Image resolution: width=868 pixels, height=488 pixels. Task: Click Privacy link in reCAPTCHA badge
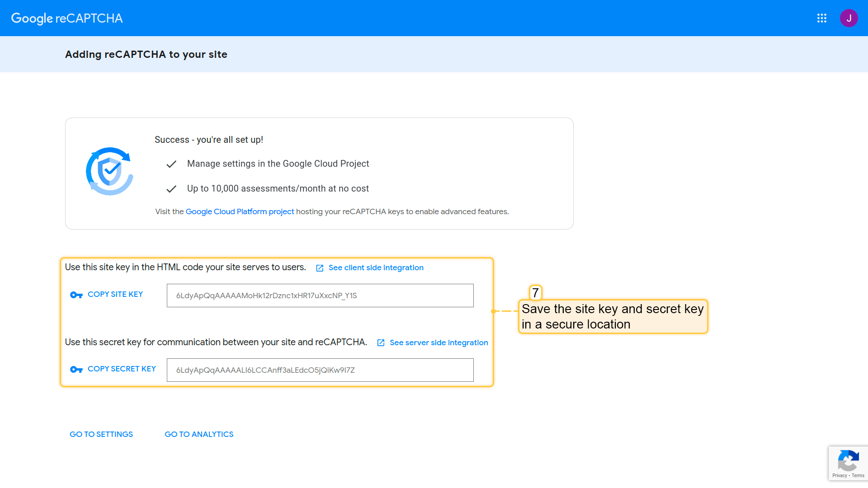pos(840,475)
